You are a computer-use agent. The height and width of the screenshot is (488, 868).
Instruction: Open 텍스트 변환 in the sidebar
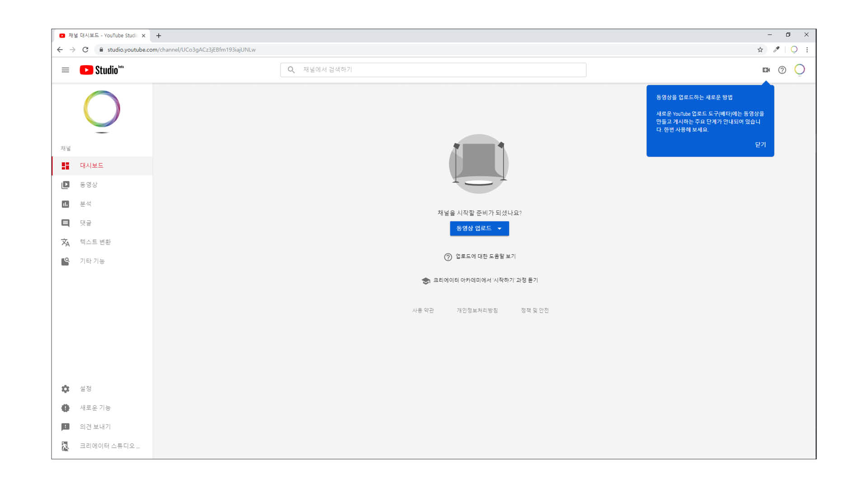102,242
